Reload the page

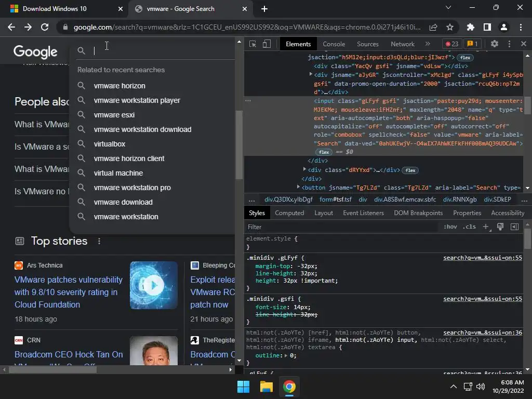point(45,27)
